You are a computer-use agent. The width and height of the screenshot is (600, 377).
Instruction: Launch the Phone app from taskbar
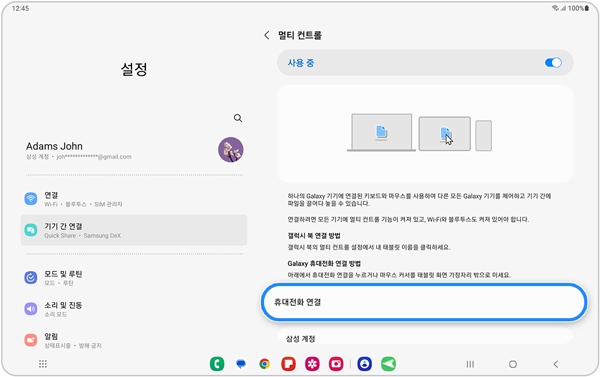[x=217, y=364]
